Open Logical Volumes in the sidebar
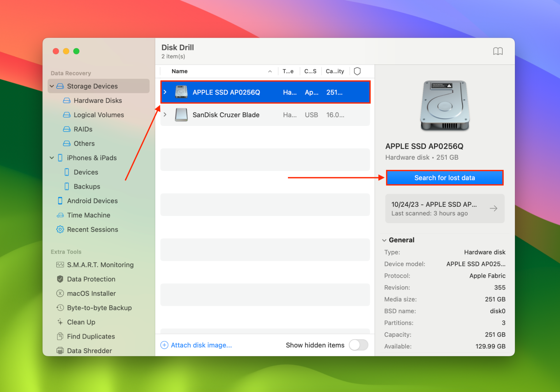The height and width of the screenshot is (392, 560). pos(99,115)
